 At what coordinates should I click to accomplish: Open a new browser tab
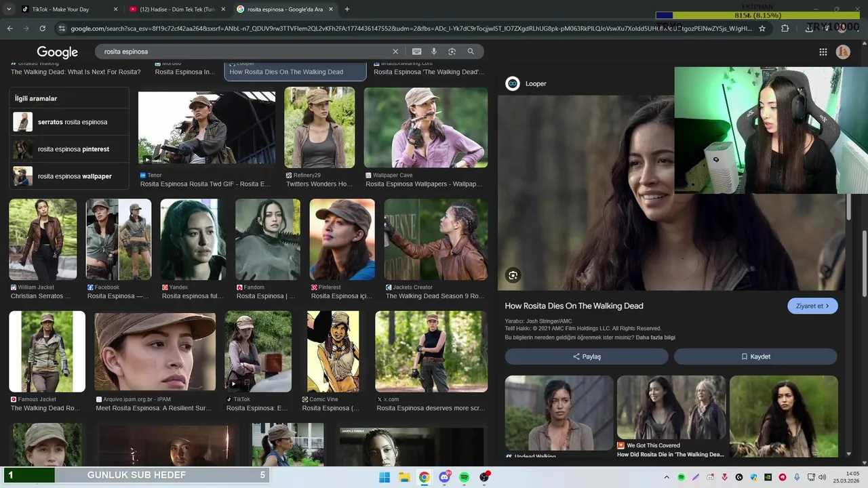click(347, 9)
